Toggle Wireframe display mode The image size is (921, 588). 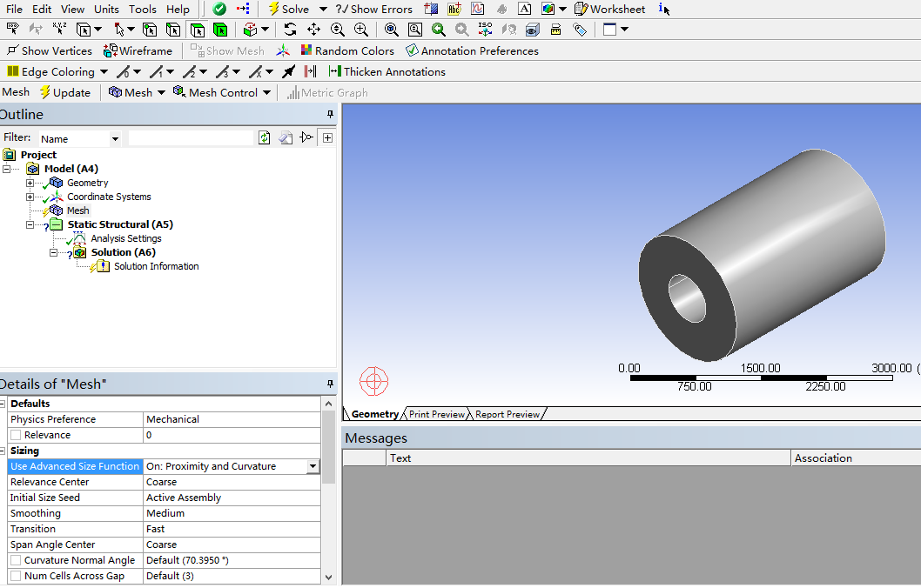138,50
